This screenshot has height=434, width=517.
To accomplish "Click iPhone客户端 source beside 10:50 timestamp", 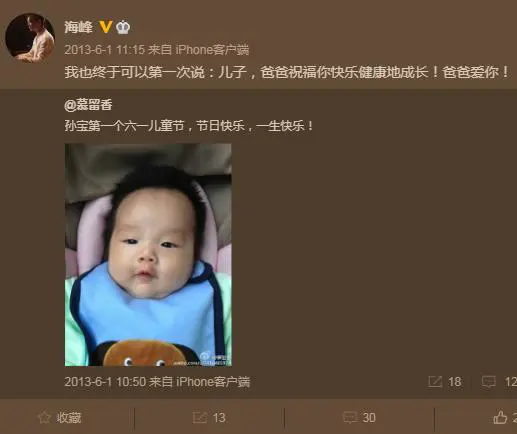I will click(213, 382).
